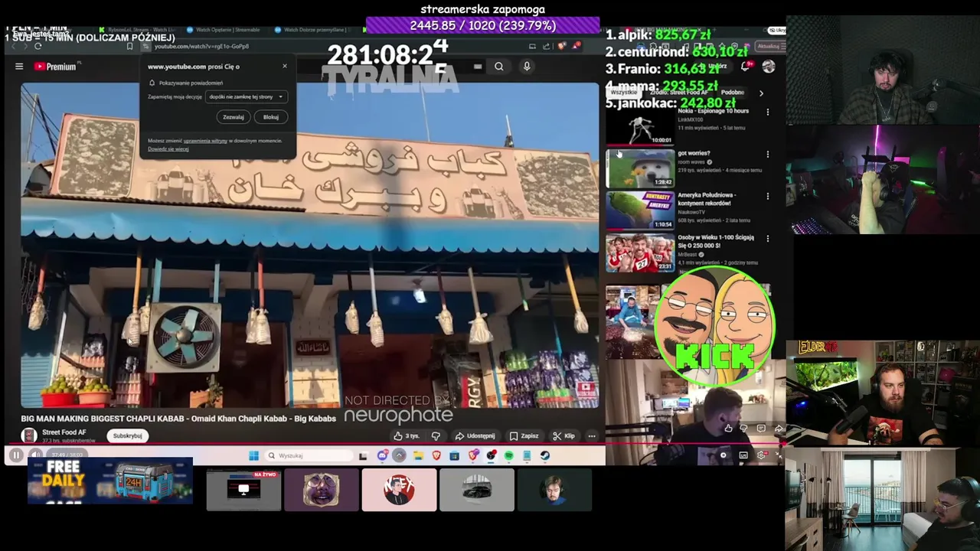Screen dimensions: 980x551
Task: Open the 'Dowiedz się więcej' link
Action: point(168,149)
